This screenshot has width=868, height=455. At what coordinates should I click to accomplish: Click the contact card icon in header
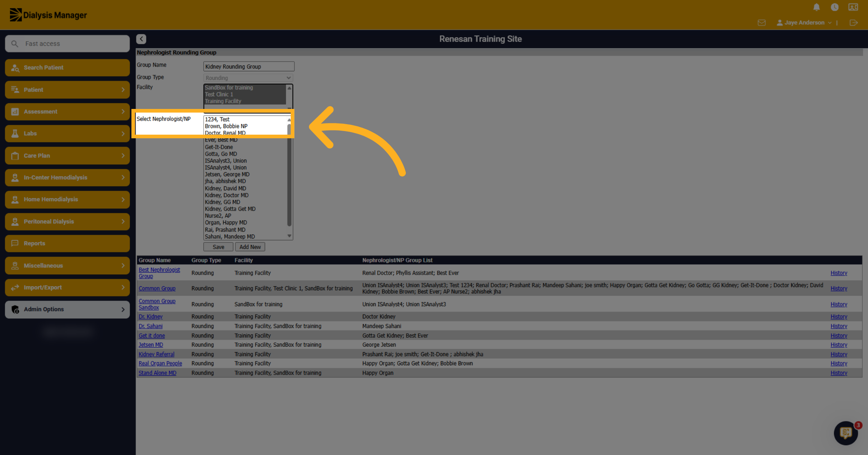(x=853, y=7)
